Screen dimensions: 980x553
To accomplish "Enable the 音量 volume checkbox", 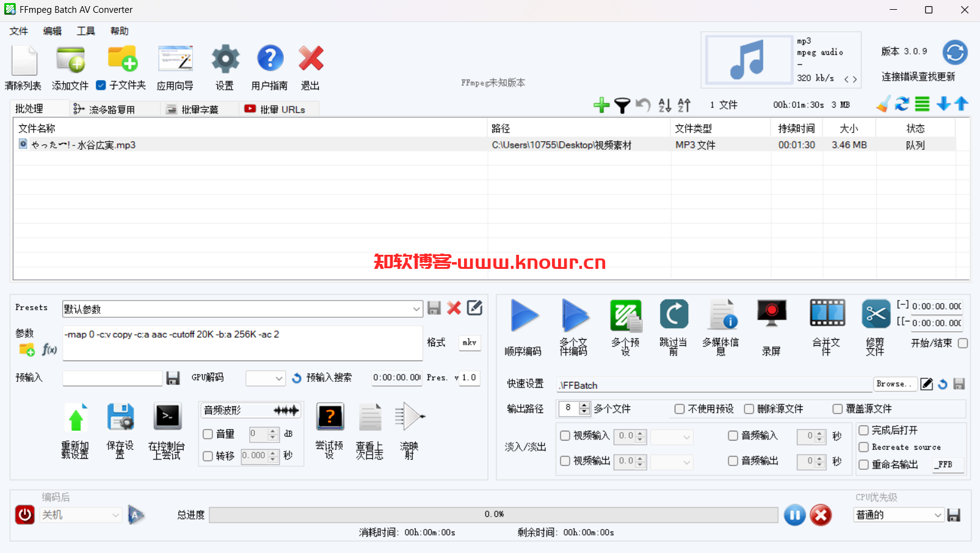I will coord(208,434).
